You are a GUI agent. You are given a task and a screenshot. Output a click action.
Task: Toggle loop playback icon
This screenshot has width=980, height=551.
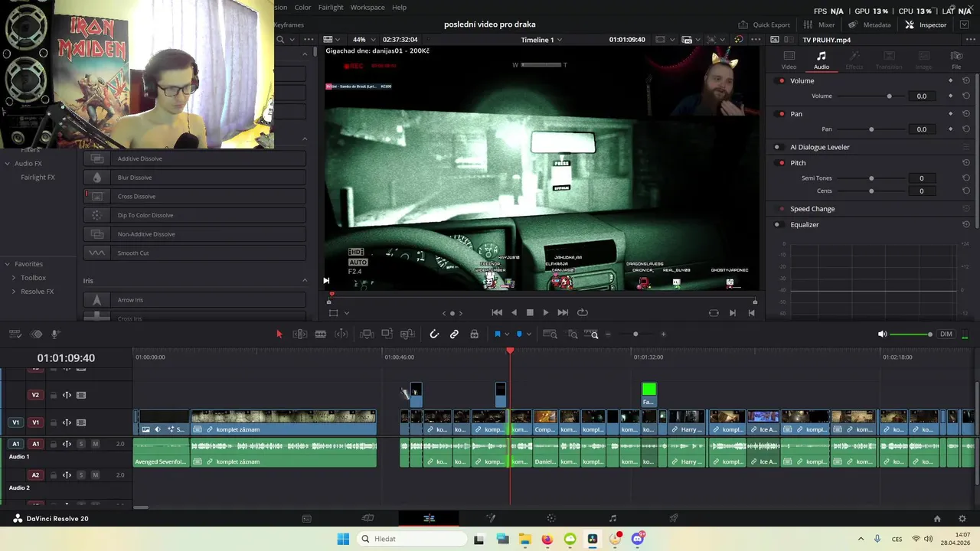point(583,312)
